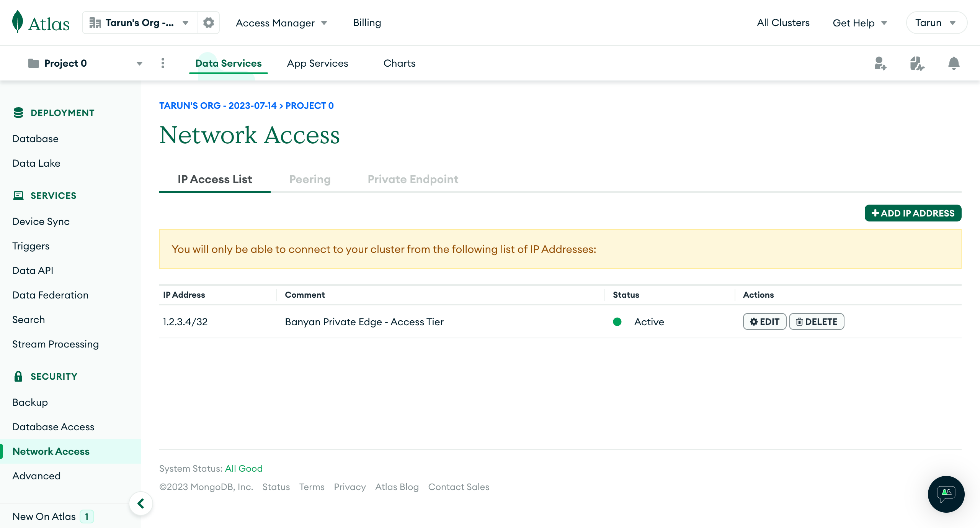Open organization settings gear icon
Image resolution: width=980 pixels, height=528 pixels.
tap(208, 23)
